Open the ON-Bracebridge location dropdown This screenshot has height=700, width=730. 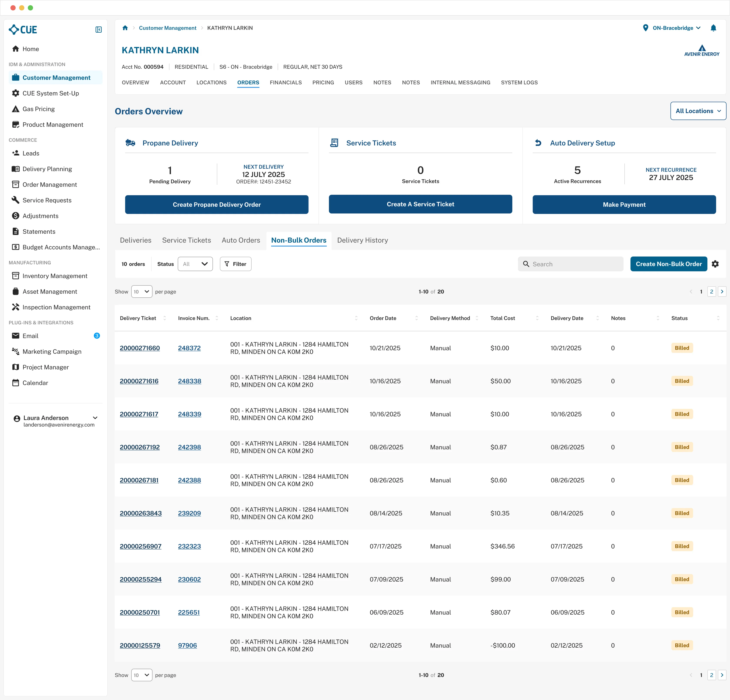click(x=676, y=28)
